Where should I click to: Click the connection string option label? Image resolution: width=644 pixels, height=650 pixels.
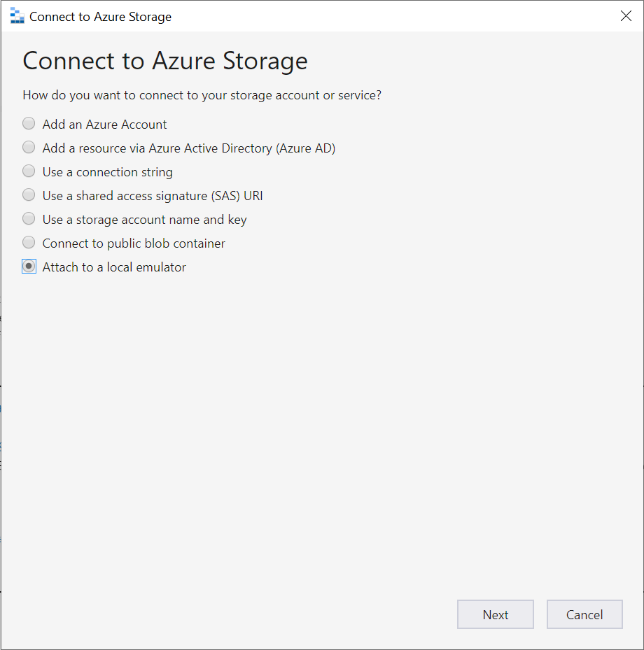(x=107, y=171)
